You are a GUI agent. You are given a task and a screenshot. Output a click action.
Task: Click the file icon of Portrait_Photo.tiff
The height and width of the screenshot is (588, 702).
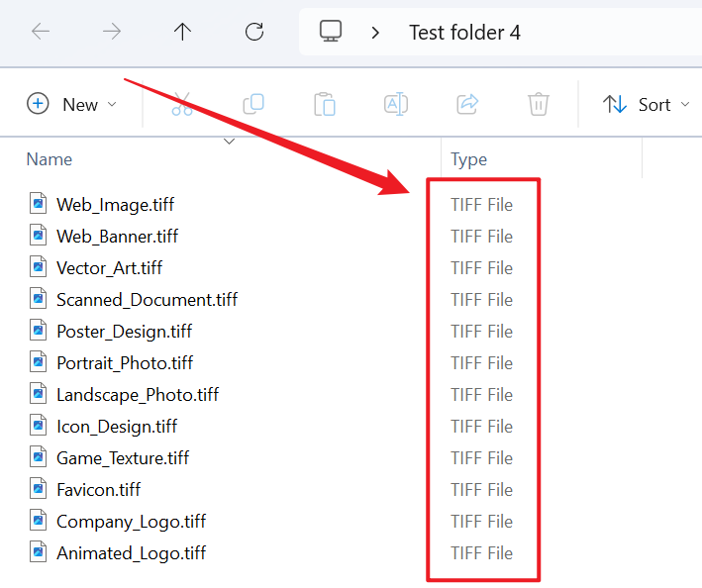pos(38,362)
